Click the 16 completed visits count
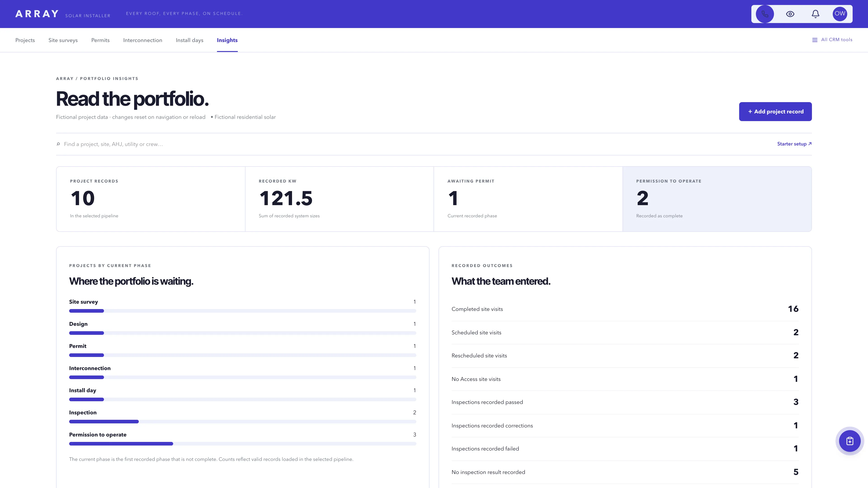 click(x=793, y=309)
